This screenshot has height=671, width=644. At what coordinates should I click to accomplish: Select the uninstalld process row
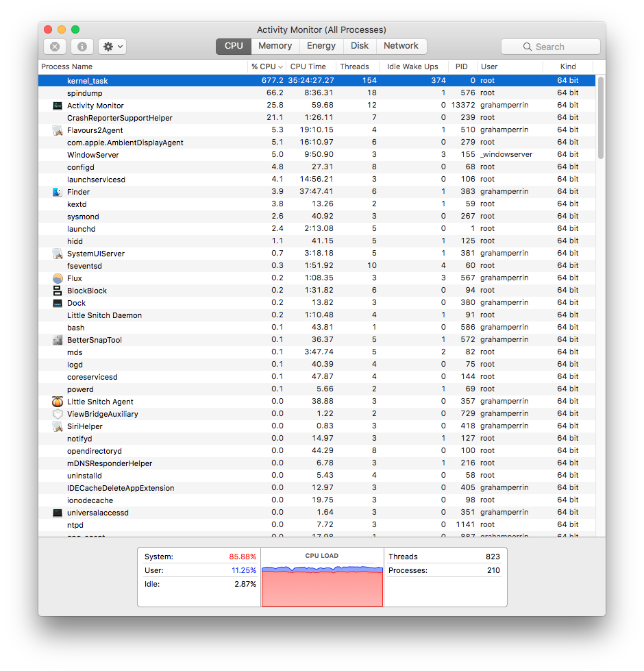pos(317,476)
